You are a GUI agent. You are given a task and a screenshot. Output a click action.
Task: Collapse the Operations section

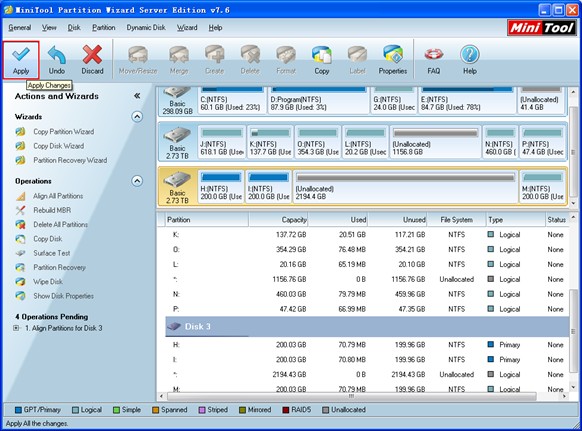(x=137, y=181)
